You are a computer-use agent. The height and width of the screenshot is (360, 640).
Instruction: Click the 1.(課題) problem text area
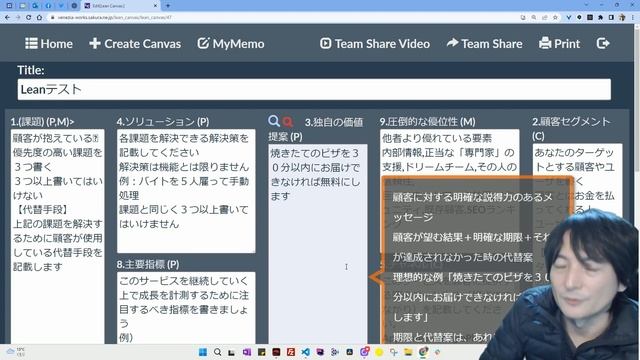pyautogui.click(x=58, y=237)
